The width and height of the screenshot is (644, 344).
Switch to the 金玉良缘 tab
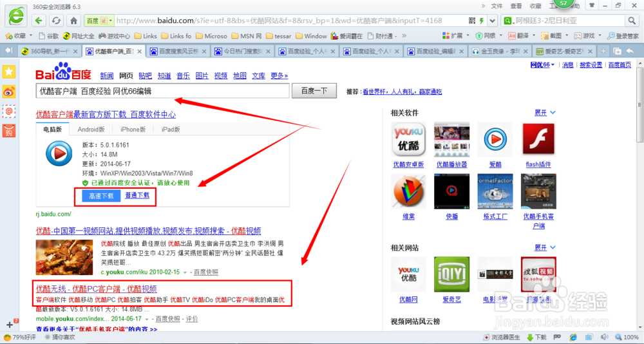[x=500, y=52]
